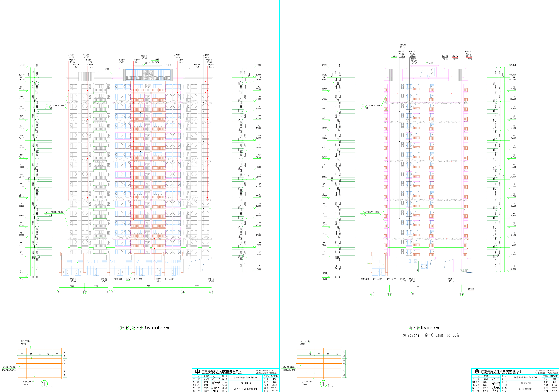Image resolution: width=559 pixels, height=392 pixels.
Task: Select right sheet title '轴立面图 1:150'
Action: (430, 328)
